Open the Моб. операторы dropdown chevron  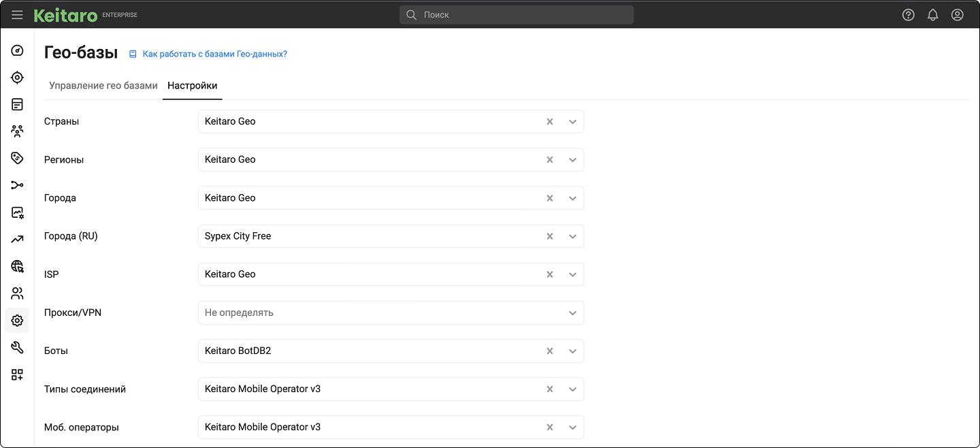(x=572, y=428)
